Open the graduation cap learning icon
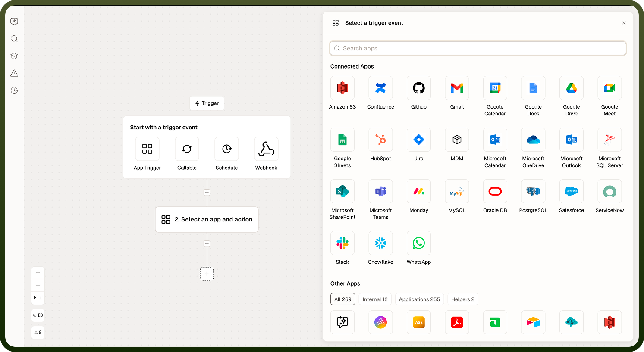The width and height of the screenshot is (644, 352). 14,56
